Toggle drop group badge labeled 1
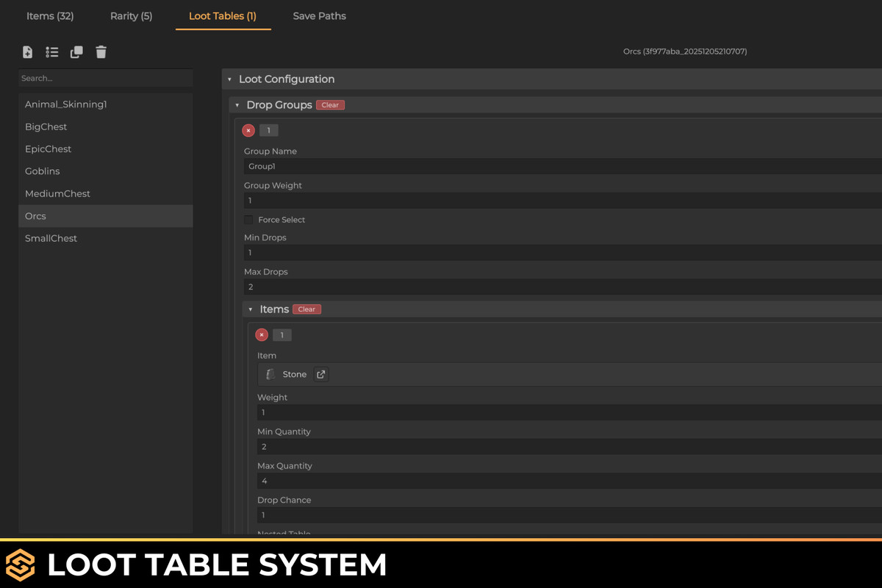882x588 pixels. [268, 130]
